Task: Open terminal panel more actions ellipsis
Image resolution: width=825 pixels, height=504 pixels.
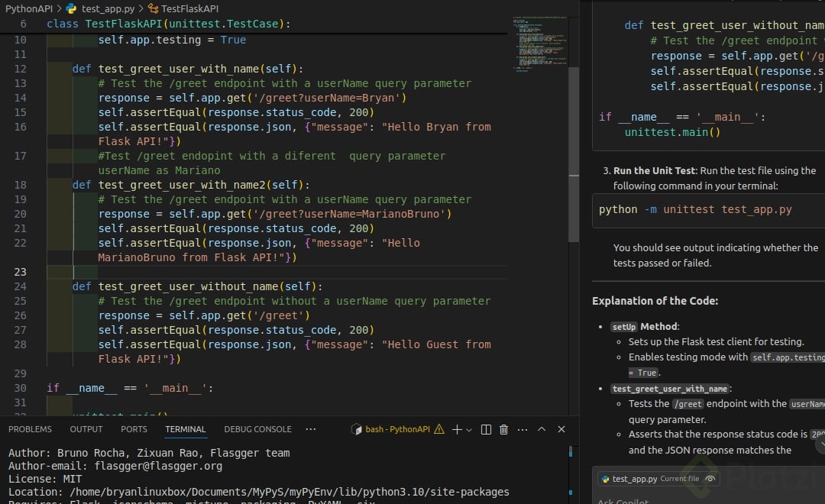Action: coord(522,430)
